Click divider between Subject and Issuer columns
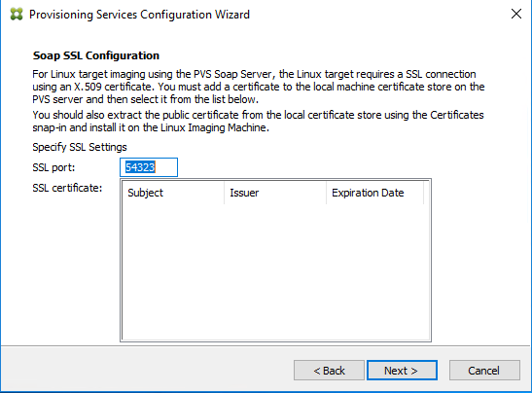The height and width of the screenshot is (393, 532). (x=225, y=193)
